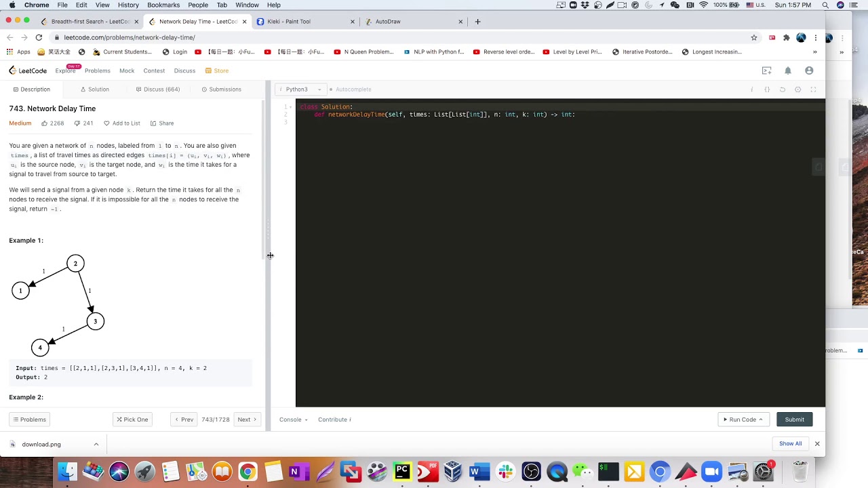
Task: Click the dislike count 241
Action: click(x=83, y=123)
